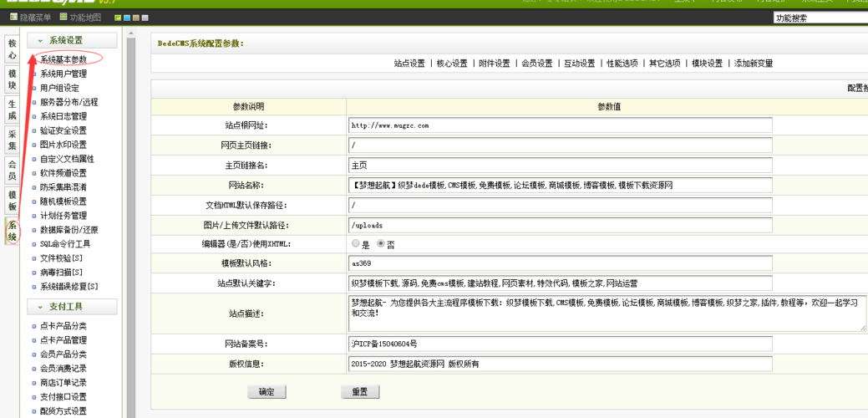The width and height of the screenshot is (868, 418).
Task: Switch to the 系统 sidebar tab
Action: click(x=13, y=230)
